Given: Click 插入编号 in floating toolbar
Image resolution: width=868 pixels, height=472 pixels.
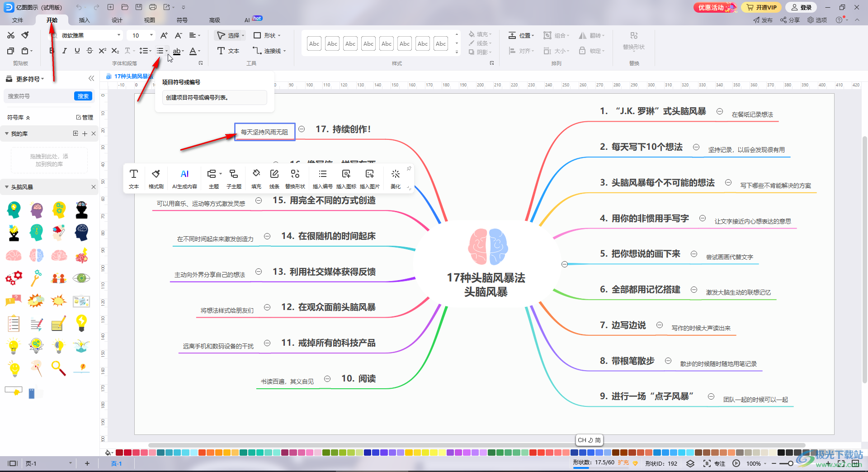Looking at the screenshot, I should (322, 179).
